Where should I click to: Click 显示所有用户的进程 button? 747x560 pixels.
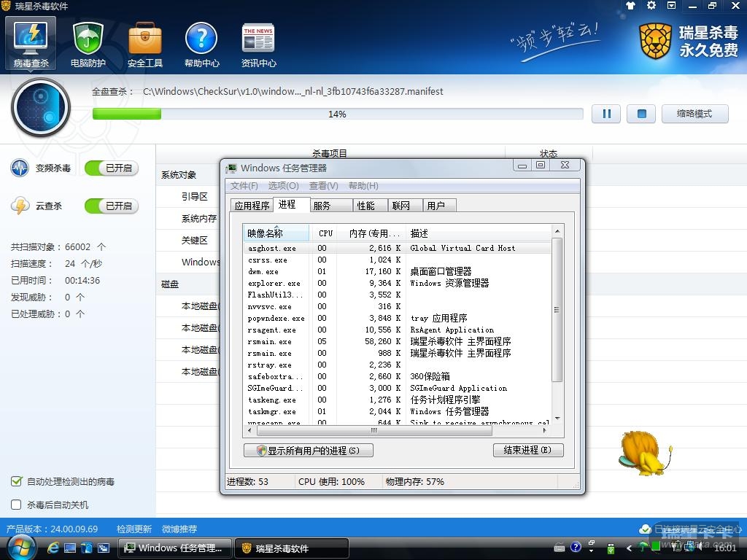pos(309,451)
